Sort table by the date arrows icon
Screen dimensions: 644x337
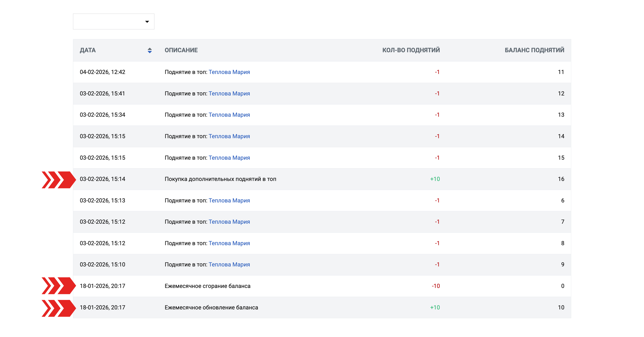click(149, 50)
